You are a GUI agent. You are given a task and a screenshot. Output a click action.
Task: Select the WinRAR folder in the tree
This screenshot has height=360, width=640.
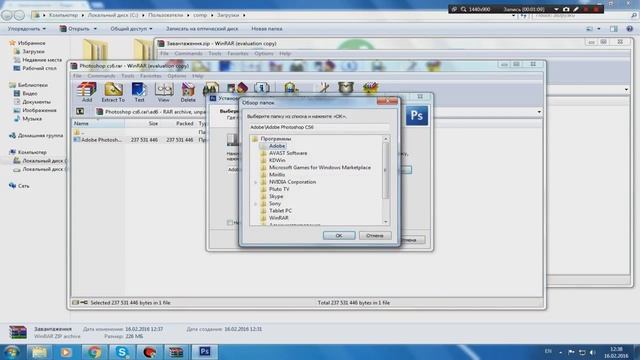pos(278,218)
